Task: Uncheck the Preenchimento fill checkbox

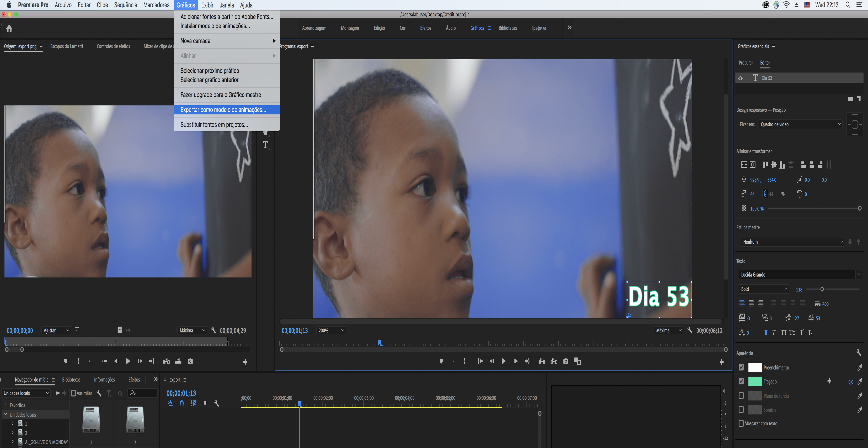Action: (741, 367)
